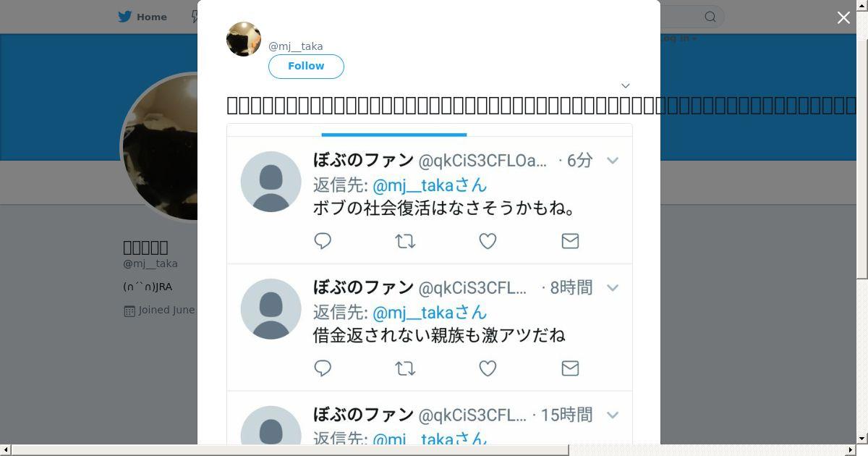This screenshot has height=456, width=868.
Task: Expand options chevron on 8時間 tweet
Action: [x=613, y=288]
